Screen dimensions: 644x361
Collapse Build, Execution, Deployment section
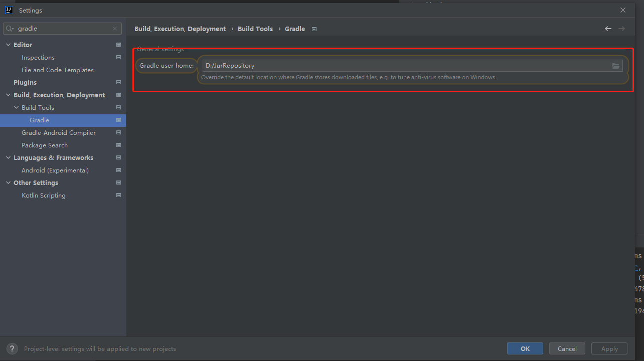pyautogui.click(x=8, y=95)
